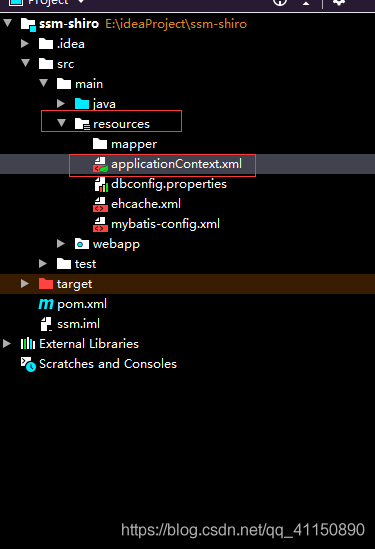Select the resources folder label
Viewport: 375px width, 549px height.
121,124
